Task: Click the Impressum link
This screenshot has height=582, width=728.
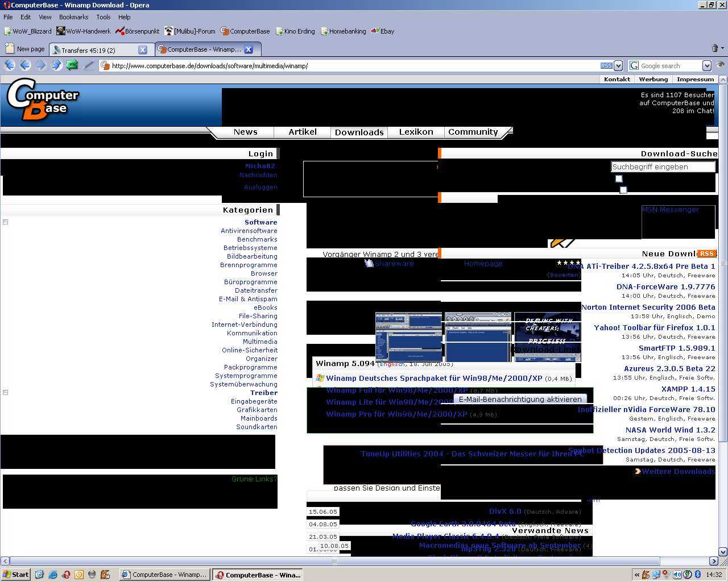Action: (696, 79)
